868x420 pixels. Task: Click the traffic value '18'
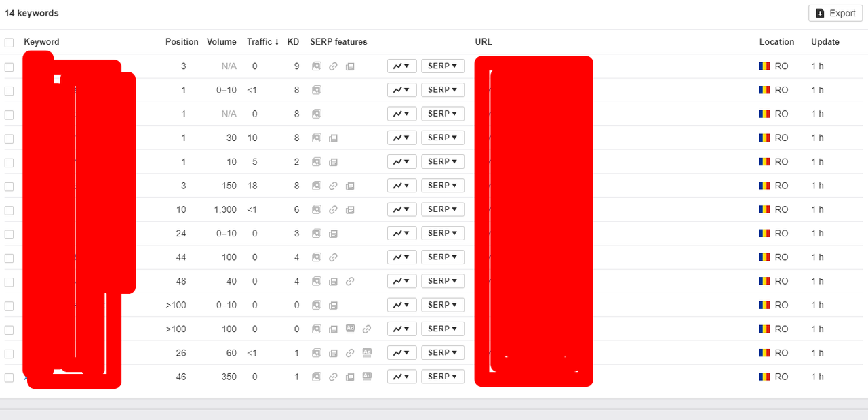(x=252, y=186)
